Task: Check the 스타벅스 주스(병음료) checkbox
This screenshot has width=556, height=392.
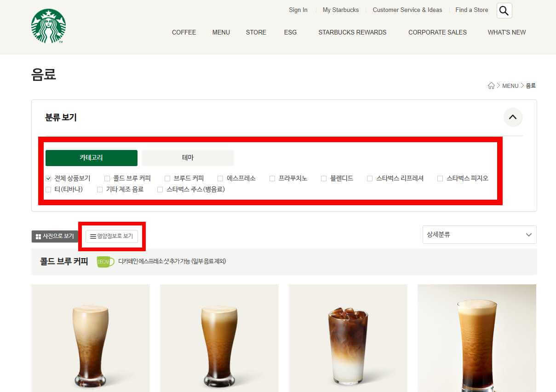Action: coord(160,189)
